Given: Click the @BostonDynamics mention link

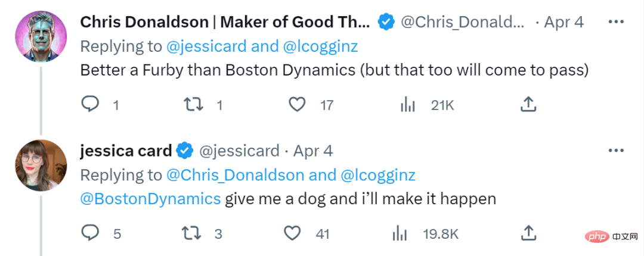Looking at the screenshot, I should (x=150, y=199).
